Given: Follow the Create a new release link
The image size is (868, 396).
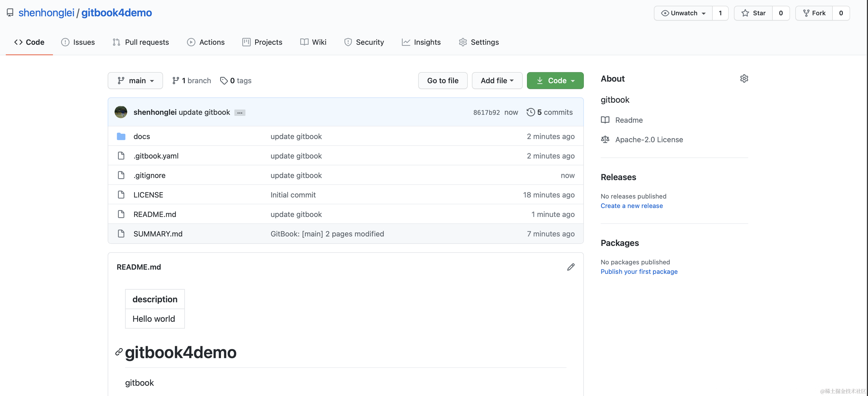Looking at the screenshot, I should click(631, 206).
